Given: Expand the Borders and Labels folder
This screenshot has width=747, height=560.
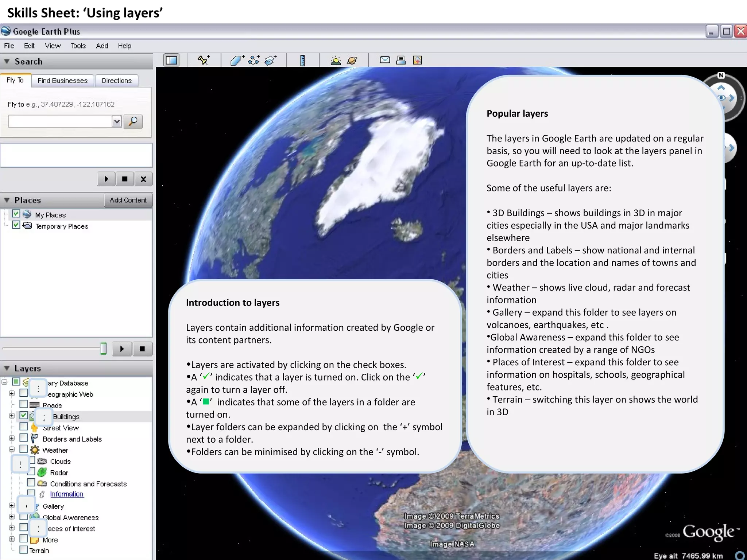Looking at the screenshot, I should pos(12,438).
